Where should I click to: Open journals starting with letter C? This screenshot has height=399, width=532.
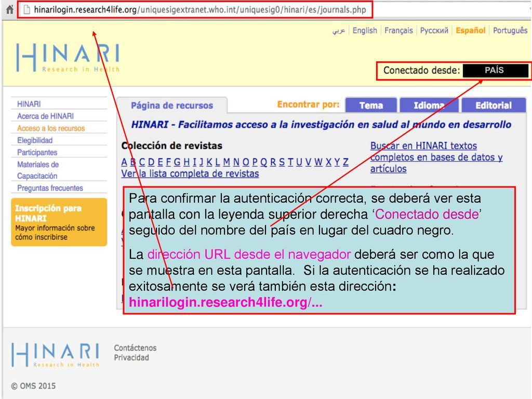[142, 162]
